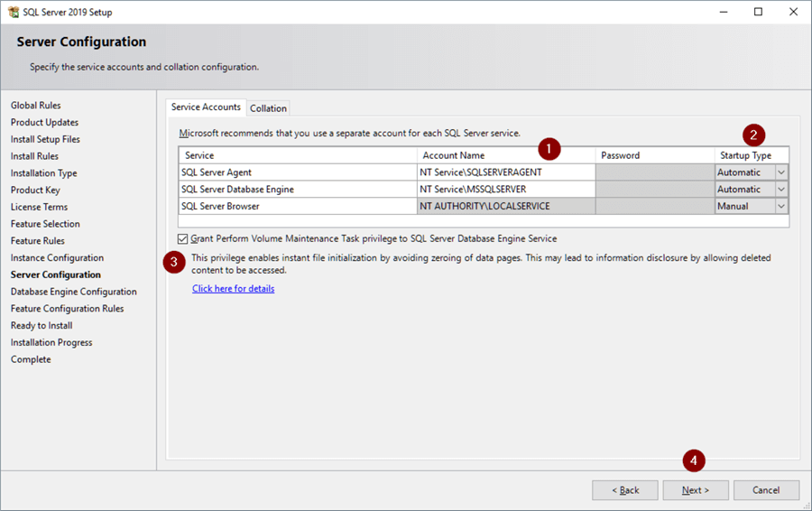Close the SQL Server 2019 Setup window
Image resolution: width=812 pixels, height=511 pixels.
pos(793,12)
